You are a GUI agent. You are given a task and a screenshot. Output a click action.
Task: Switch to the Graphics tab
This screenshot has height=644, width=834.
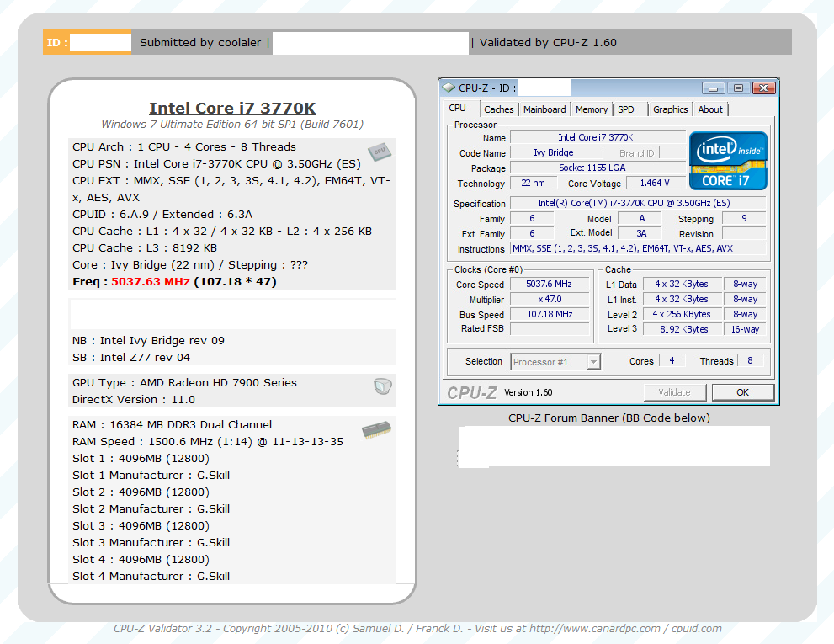point(670,109)
